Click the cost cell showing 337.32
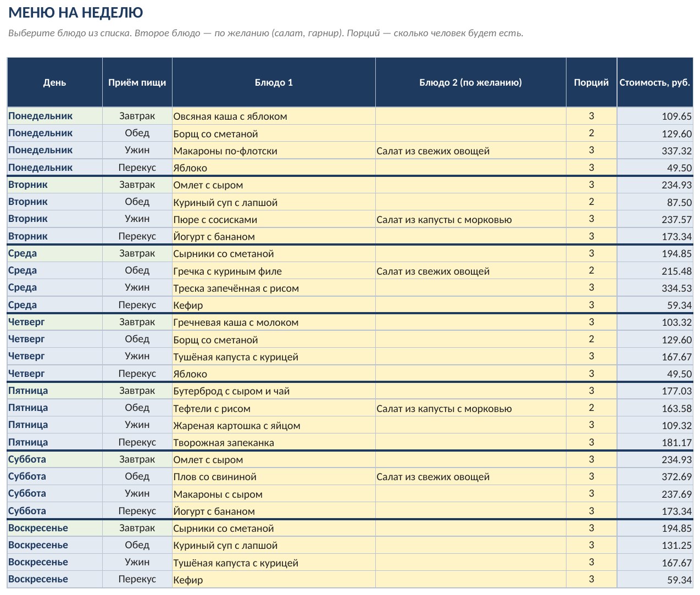This screenshot has height=595, width=700. pyautogui.click(x=655, y=151)
